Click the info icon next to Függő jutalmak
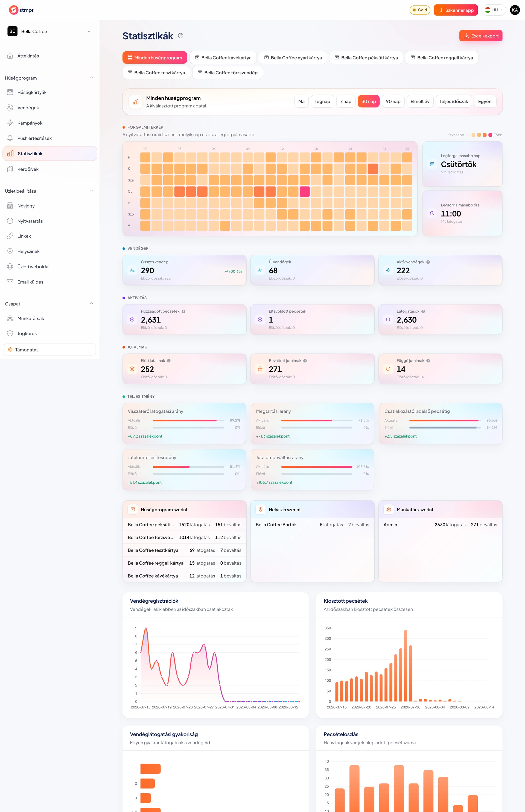525x812 pixels. [428, 361]
